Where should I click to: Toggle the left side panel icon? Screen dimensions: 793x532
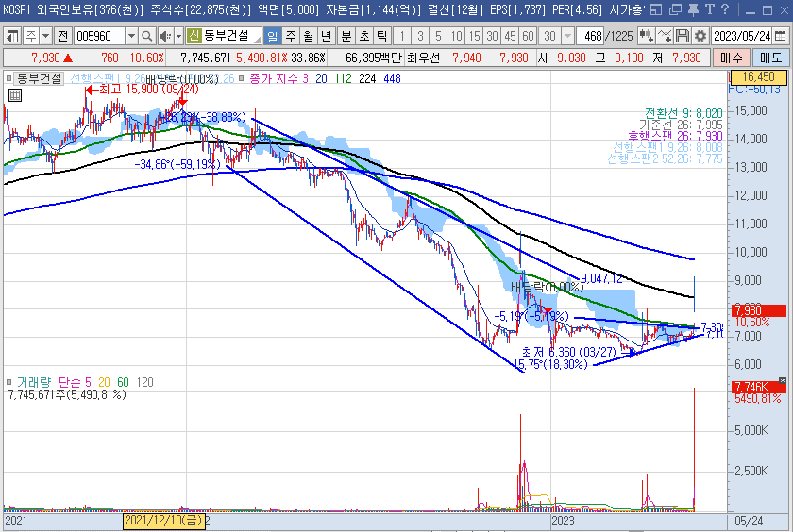coord(11,36)
